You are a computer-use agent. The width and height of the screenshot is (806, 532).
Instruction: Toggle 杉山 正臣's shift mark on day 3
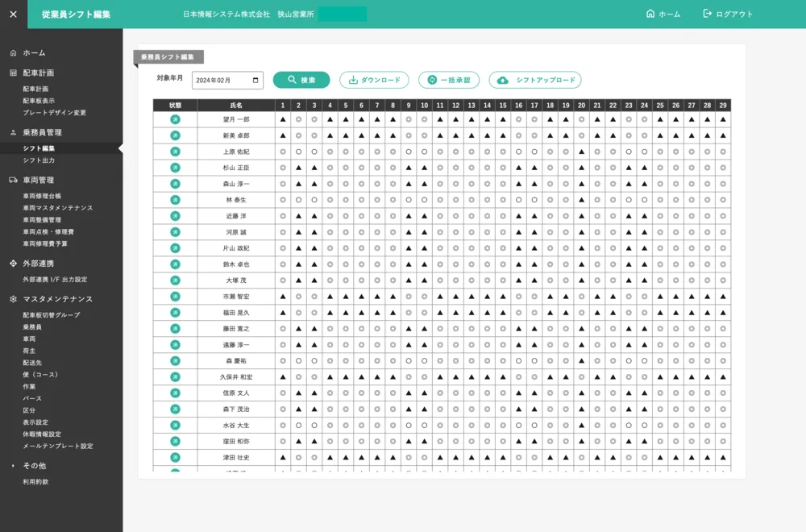[x=314, y=168]
